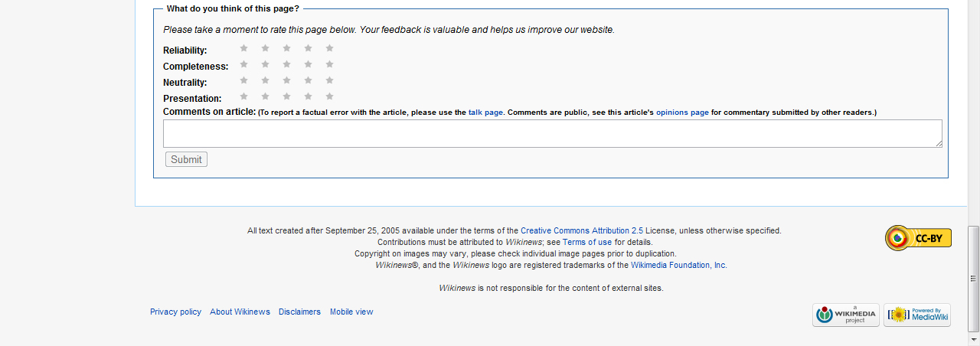980x346 pixels.
Task: Switch to Mobile view
Action: click(x=351, y=312)
